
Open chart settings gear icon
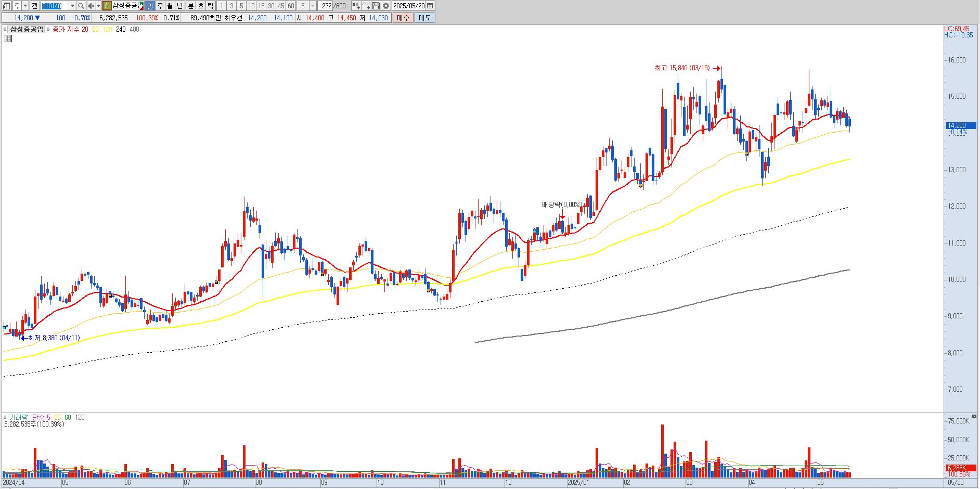386,6
